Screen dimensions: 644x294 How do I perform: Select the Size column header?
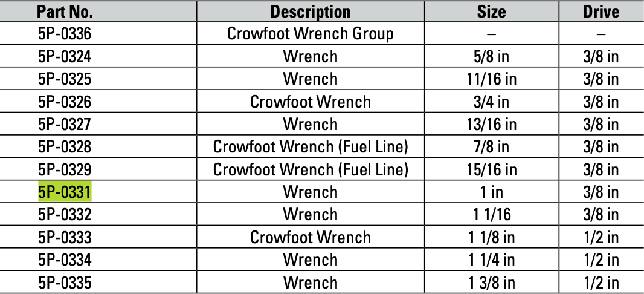pos(491,11)
